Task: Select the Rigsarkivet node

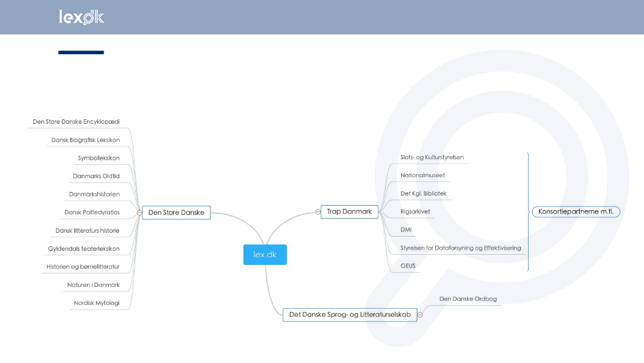Action: tap(415, 211)
